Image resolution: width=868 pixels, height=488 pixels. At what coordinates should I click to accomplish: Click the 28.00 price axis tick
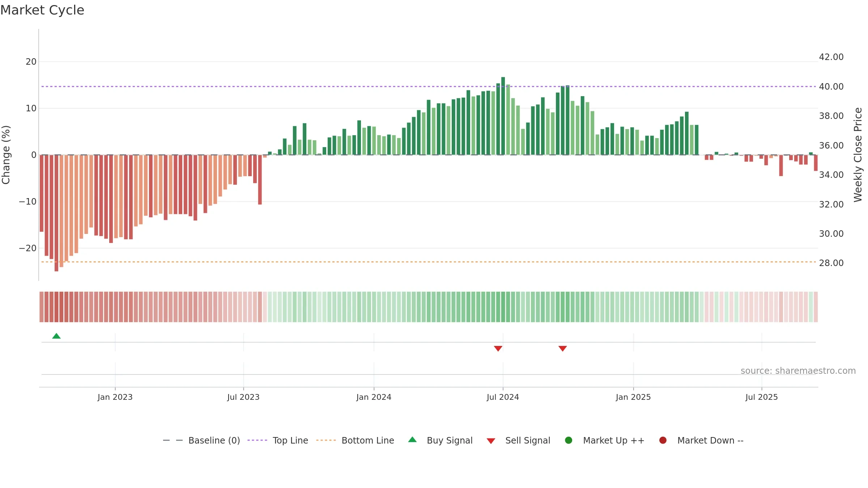(x=831, y=263)
